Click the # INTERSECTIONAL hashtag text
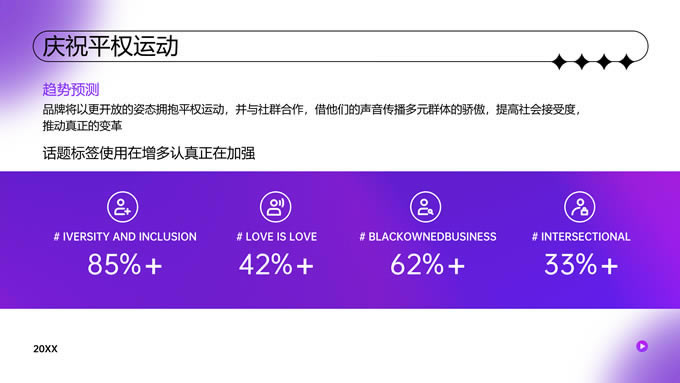 pyautogui.click(x=581, y=237)
